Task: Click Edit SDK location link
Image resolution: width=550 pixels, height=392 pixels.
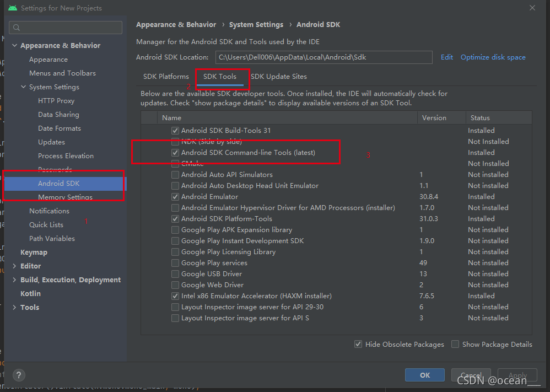Action: pos(446,57)
